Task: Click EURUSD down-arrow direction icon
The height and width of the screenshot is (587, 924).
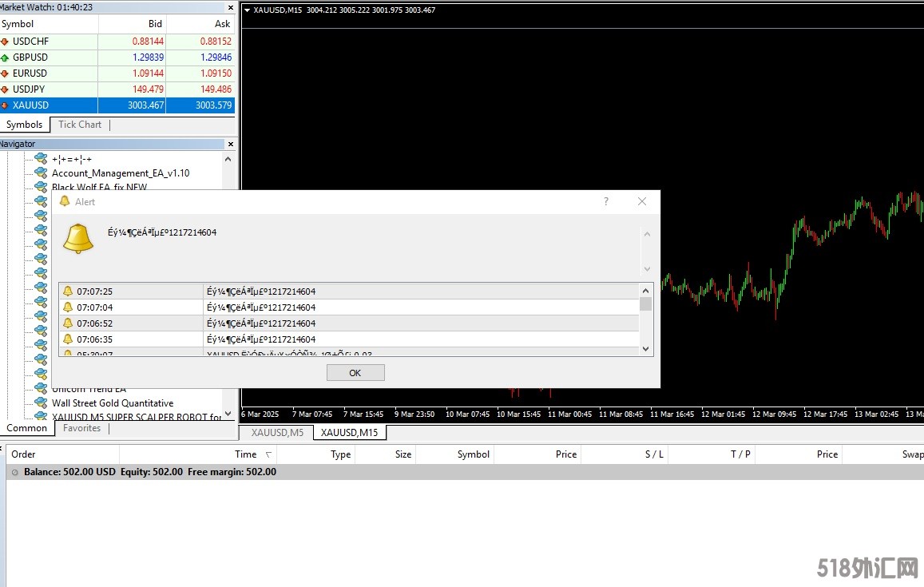Action: (5, 73)
